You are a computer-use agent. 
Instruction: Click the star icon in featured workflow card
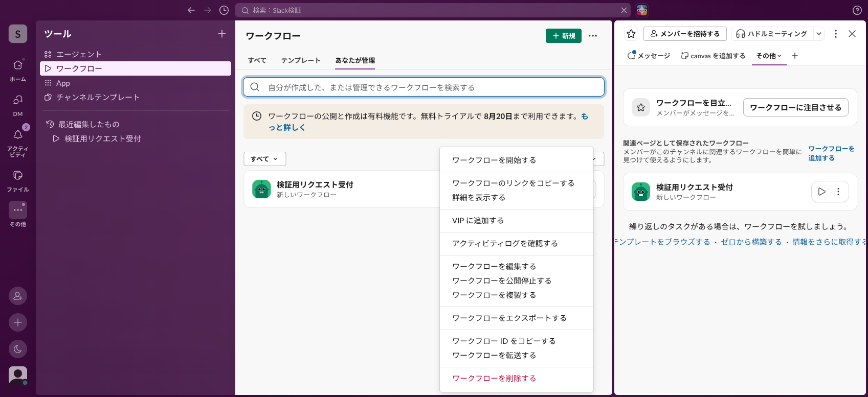point(641,107)
